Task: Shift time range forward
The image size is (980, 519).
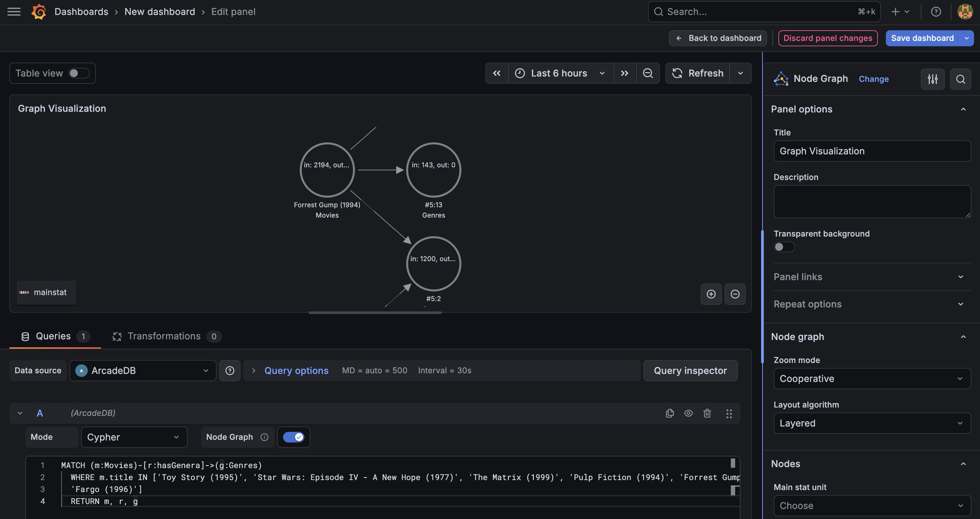Action: click(625, 73)
